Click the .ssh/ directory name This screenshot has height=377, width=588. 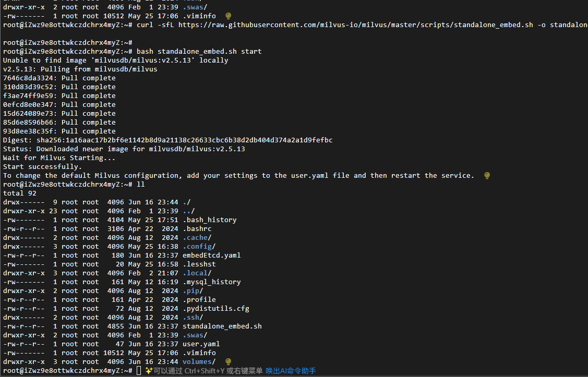(x=193, y=318)
